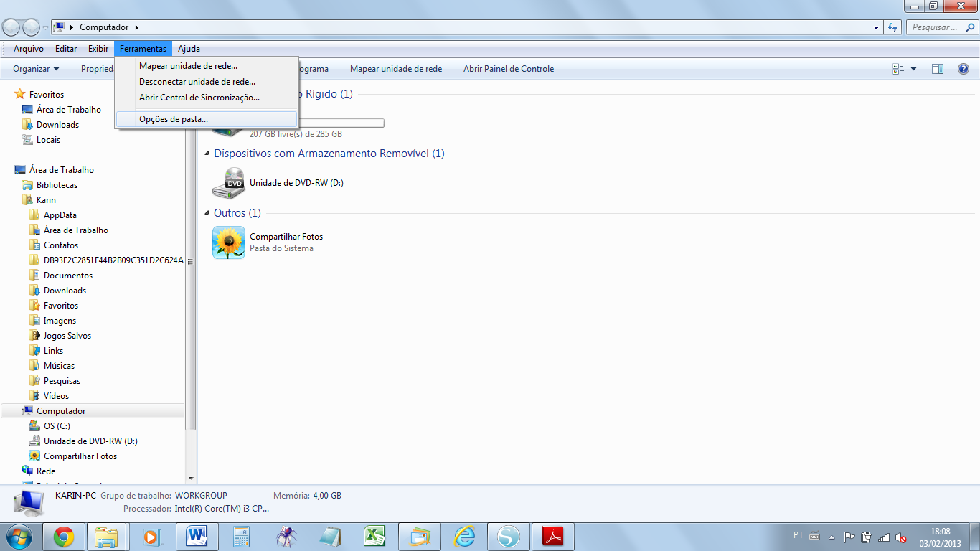Close the Ferramentas menu from the menu bar
This screenshot has width=980, height=551.
click(x=143, y=49)
